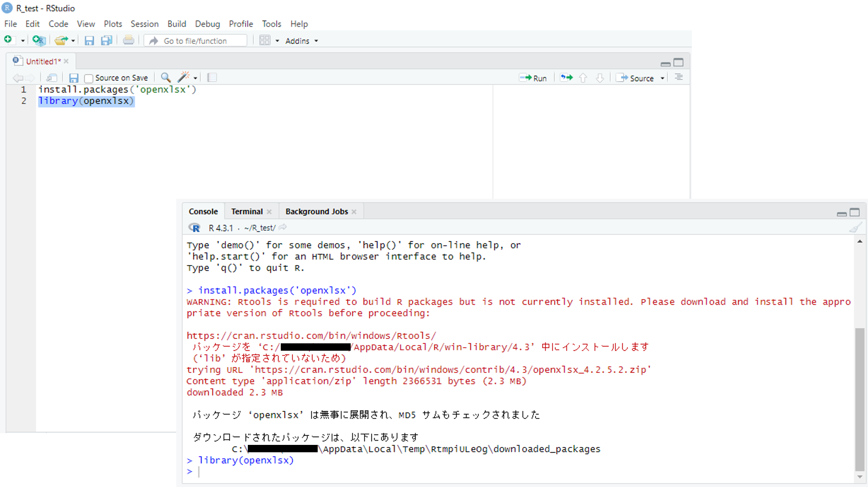Switch to the Terminal tab
The image size is (868, 487).
[x=247, y=211]
